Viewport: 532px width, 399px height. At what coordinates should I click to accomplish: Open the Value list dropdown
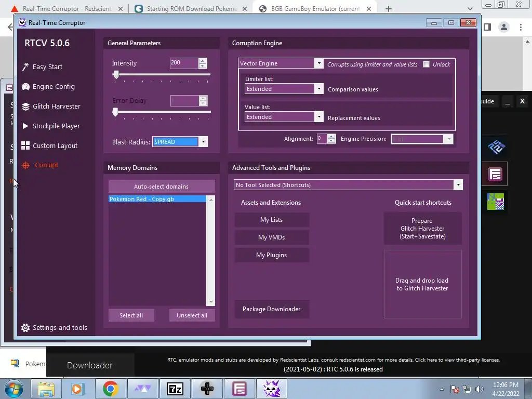point(318,117)
